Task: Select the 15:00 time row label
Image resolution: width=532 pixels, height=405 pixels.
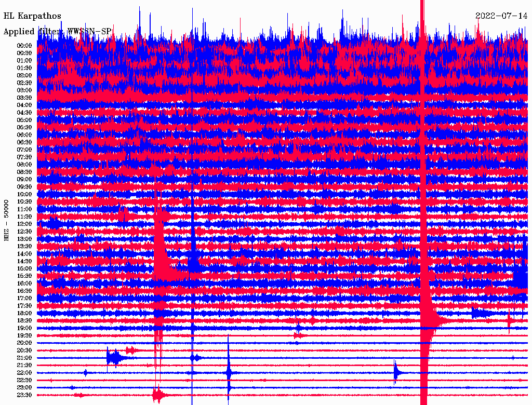Action: pyautogui.click(x=24, y=268)
